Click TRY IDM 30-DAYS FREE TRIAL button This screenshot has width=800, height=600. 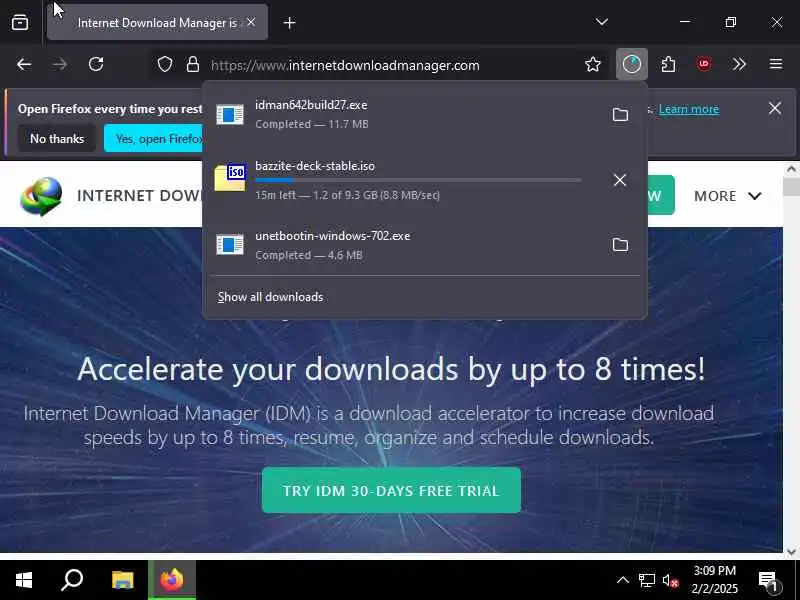(x=391, y=490)
